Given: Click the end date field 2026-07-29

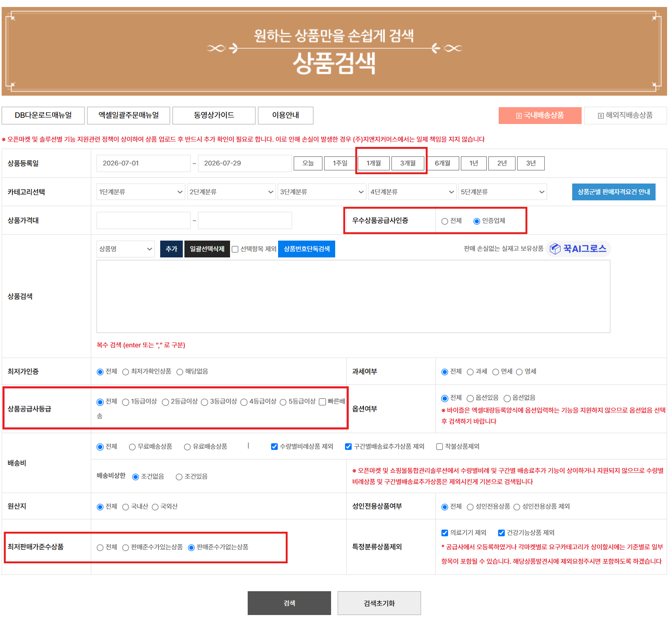Looking at the screenshot, I should pos(245,163).
